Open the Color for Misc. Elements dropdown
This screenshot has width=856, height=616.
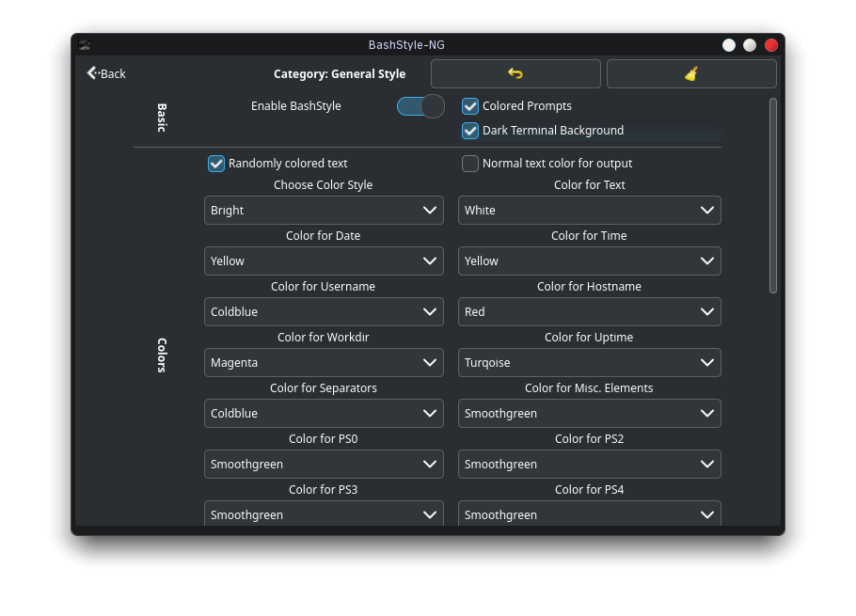click(590, 413)
